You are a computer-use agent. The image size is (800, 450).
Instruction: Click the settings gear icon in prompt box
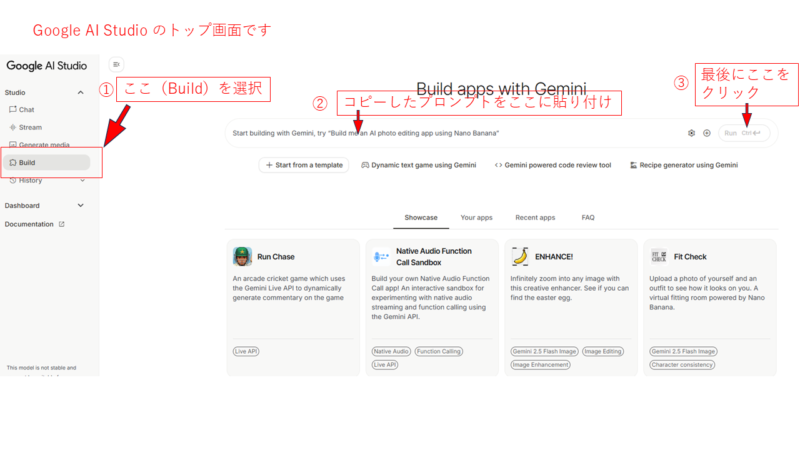(691, 133)
